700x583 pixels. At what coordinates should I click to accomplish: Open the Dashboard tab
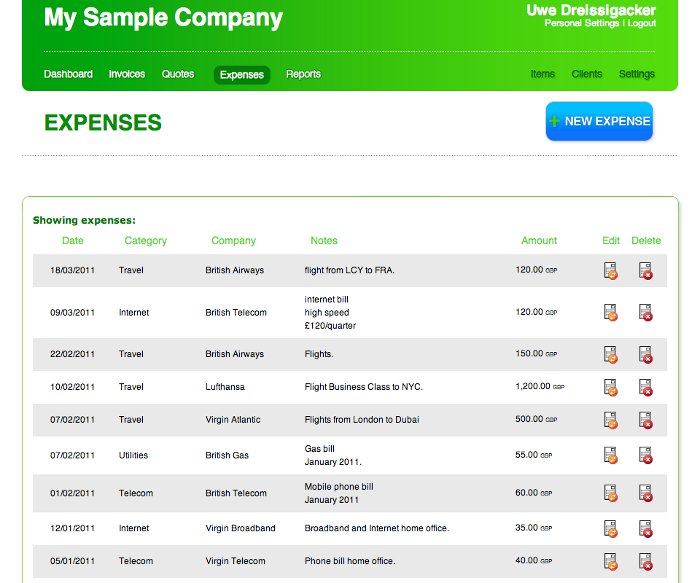coord(68,74)
